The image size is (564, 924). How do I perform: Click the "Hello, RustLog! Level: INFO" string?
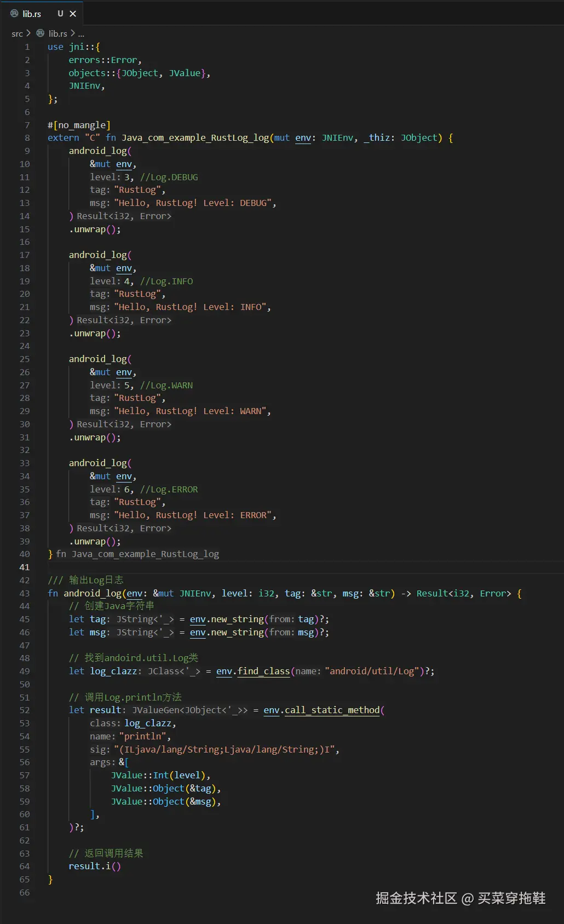pyautogui.click(x=190, y=307)
